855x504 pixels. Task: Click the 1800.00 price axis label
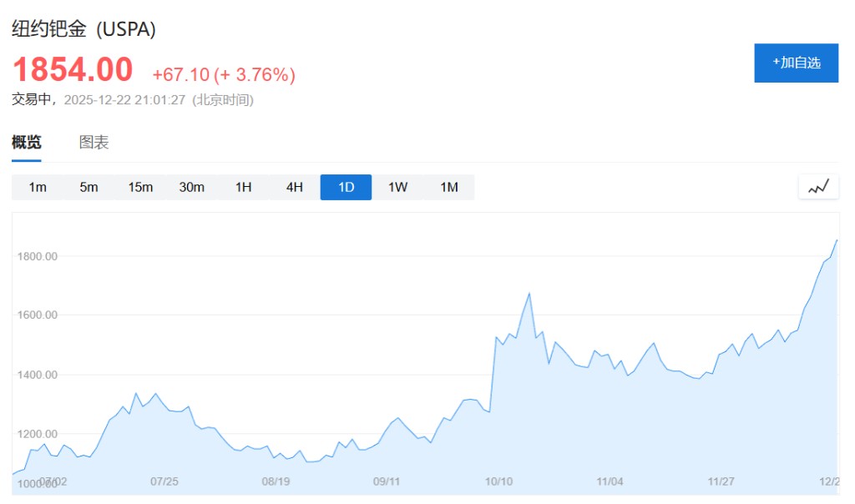point(37,256)
